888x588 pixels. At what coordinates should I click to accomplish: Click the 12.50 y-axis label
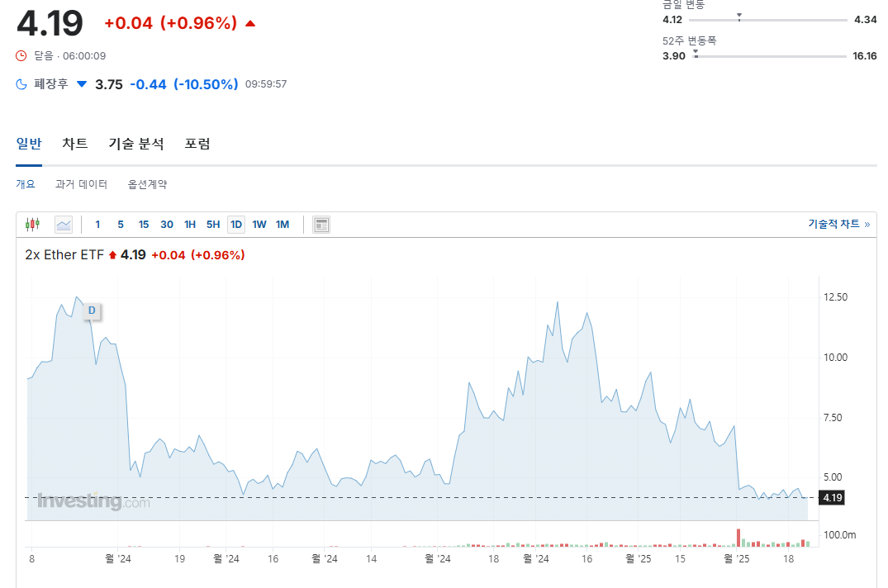pyautogui.click(x=835, y=297)
